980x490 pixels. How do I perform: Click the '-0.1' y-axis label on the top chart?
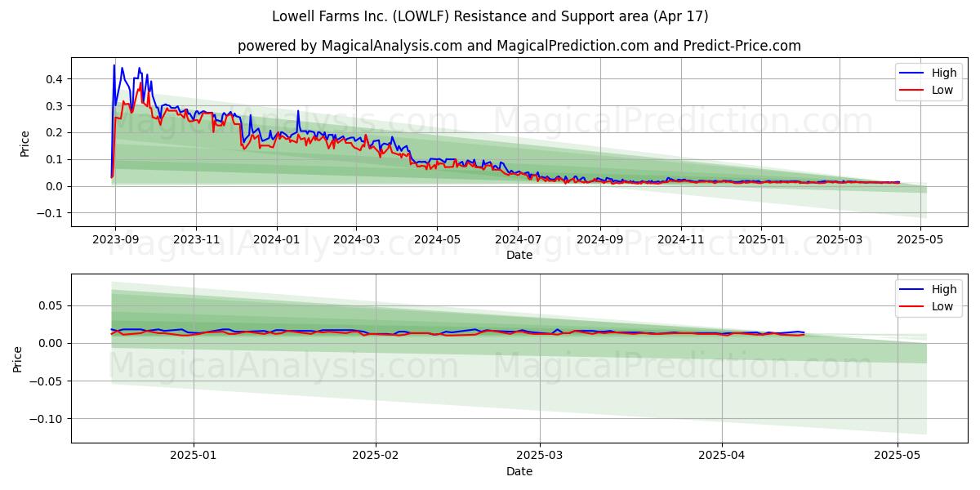tap(51, 213)
